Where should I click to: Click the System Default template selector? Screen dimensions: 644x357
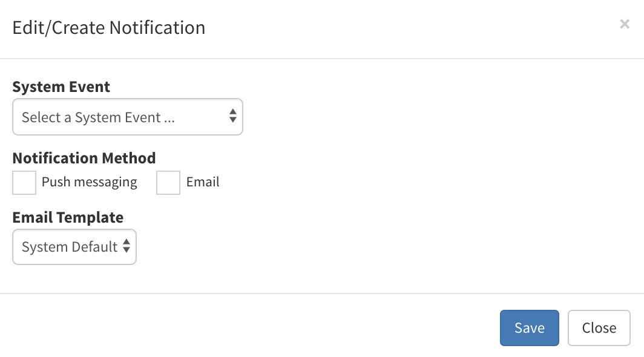pos(74,247)
